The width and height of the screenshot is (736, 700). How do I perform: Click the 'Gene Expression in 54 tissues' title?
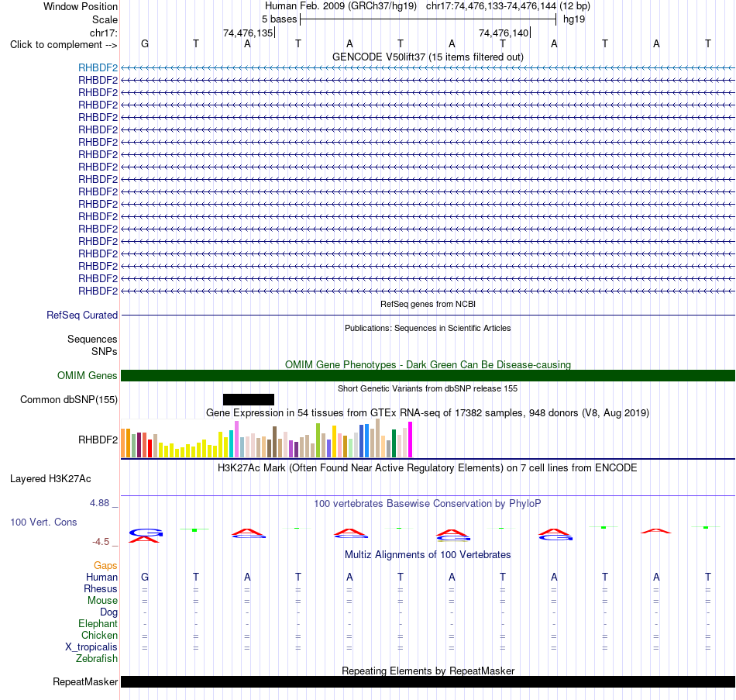coord(428,412)
